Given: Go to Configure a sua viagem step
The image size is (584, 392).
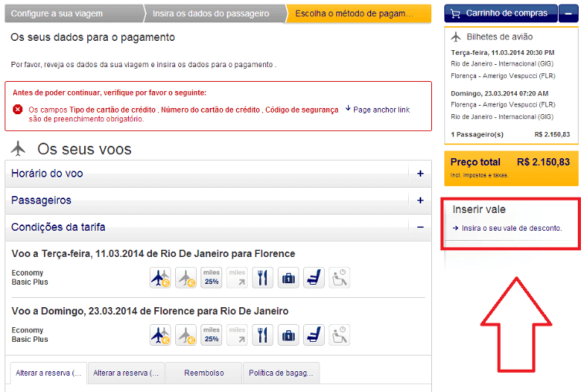Looking at the screenshot, I should [74, 13].
